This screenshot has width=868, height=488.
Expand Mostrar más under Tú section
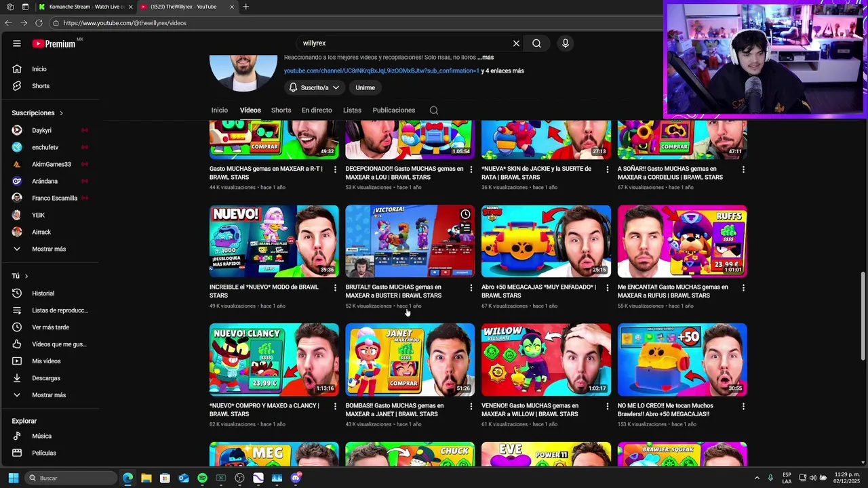click(x=49, y=395)
